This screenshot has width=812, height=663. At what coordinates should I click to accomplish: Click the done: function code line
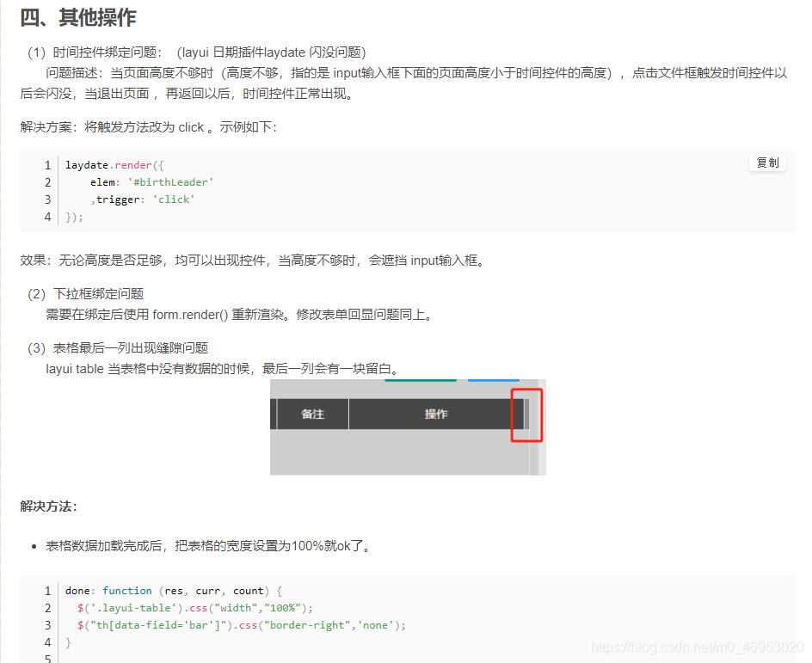[x=129, y=590]
